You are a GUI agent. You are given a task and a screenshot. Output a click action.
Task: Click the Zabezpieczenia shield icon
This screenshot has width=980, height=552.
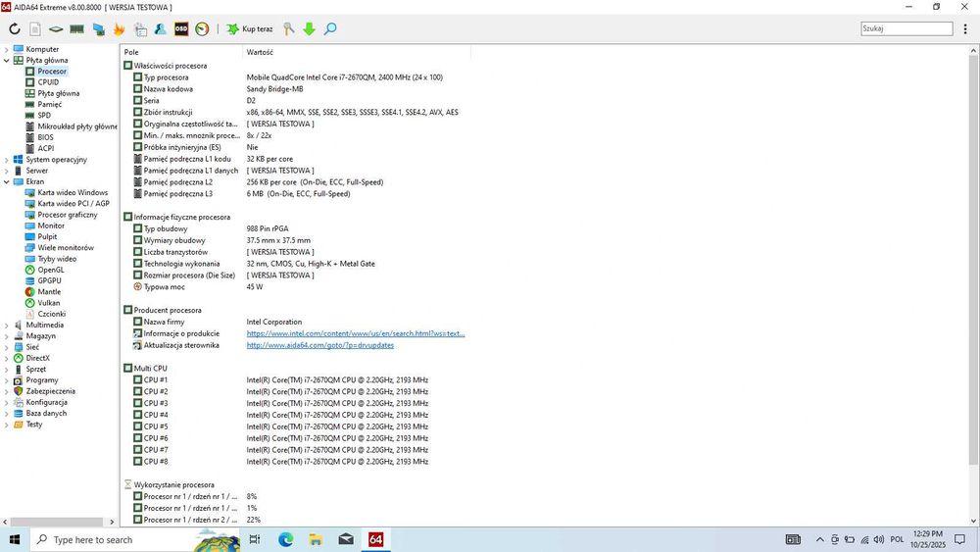(18, 391)
